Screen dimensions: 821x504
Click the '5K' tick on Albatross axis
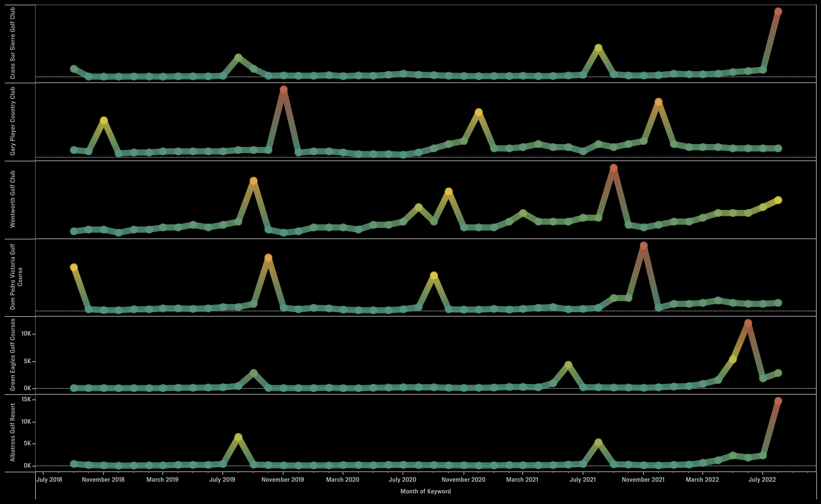(x=27, y=443)
